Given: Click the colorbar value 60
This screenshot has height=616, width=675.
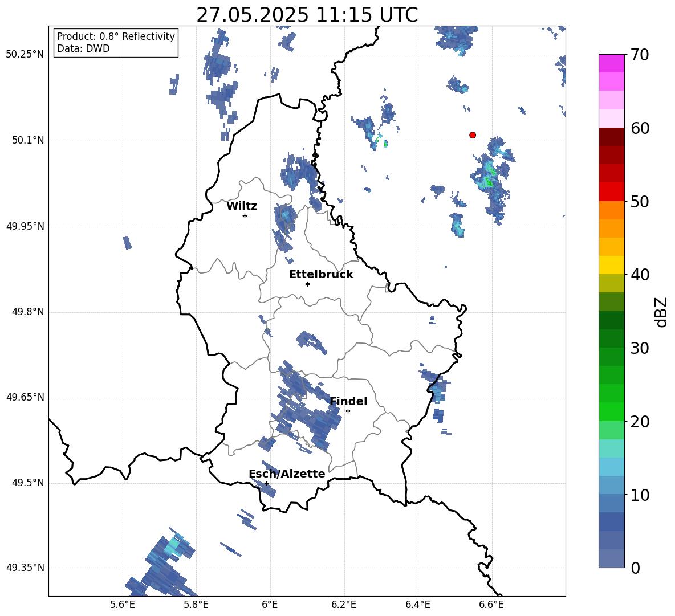Looking at the screenshot, I should (x=640, y=128).
